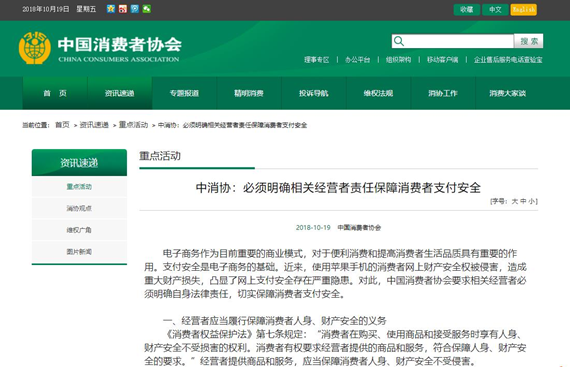Go to 首页 in the main navigation
Screen dimensions: 570x369
tap(55, 93)
